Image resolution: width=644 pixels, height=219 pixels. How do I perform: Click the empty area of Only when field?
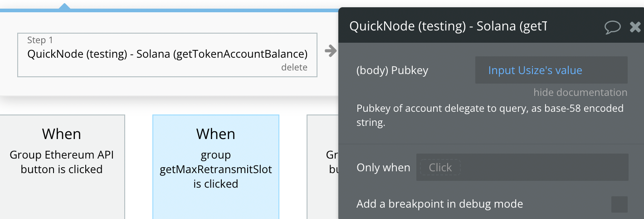(x=544, y=167)
